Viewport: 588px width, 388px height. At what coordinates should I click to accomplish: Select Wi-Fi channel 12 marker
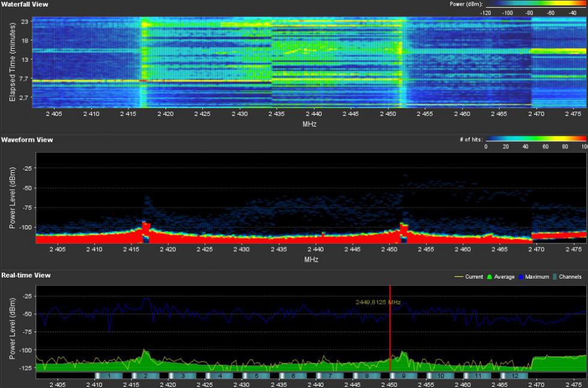[514, 375]
